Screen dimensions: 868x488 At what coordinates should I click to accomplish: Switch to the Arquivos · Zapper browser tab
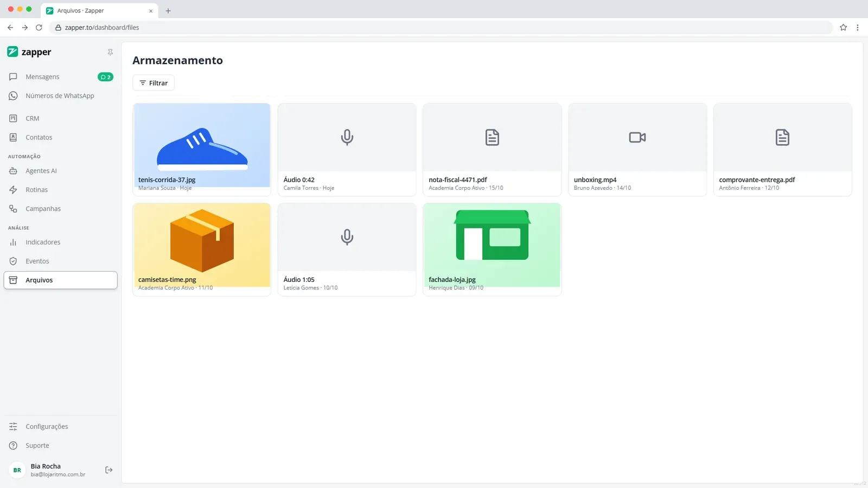99,11
